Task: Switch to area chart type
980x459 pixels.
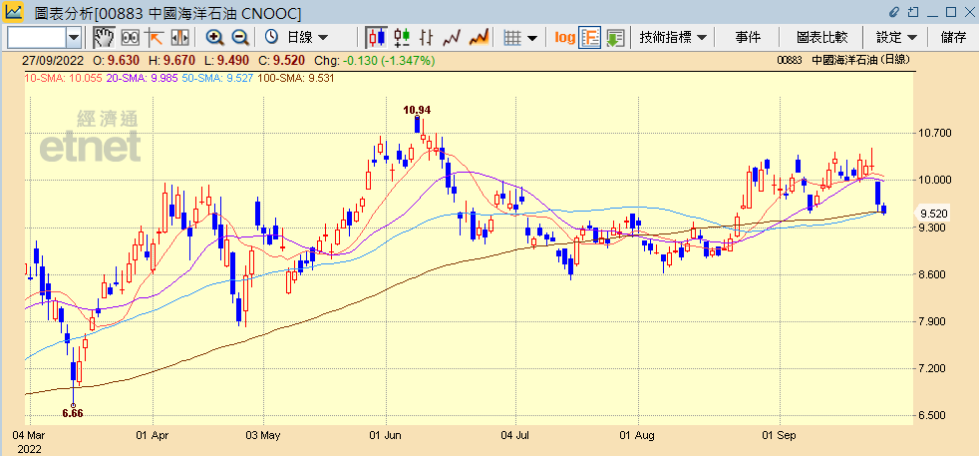Action: (479, 37)
